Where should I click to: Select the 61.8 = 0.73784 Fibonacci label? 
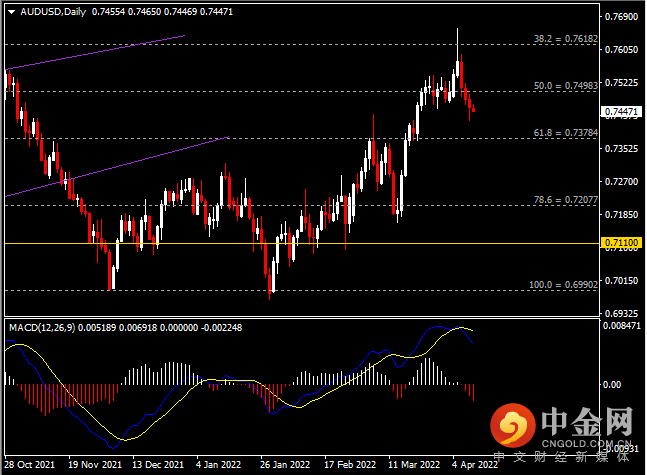click(x=566, y=133)
